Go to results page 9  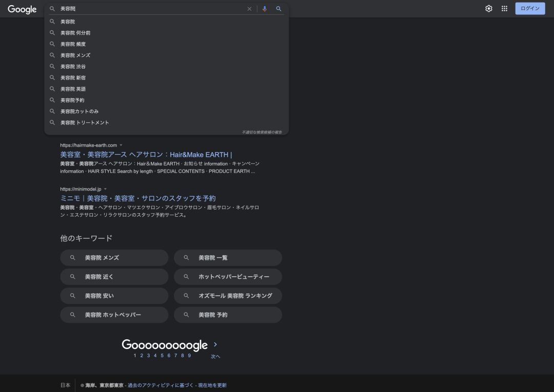coord(189,356)
